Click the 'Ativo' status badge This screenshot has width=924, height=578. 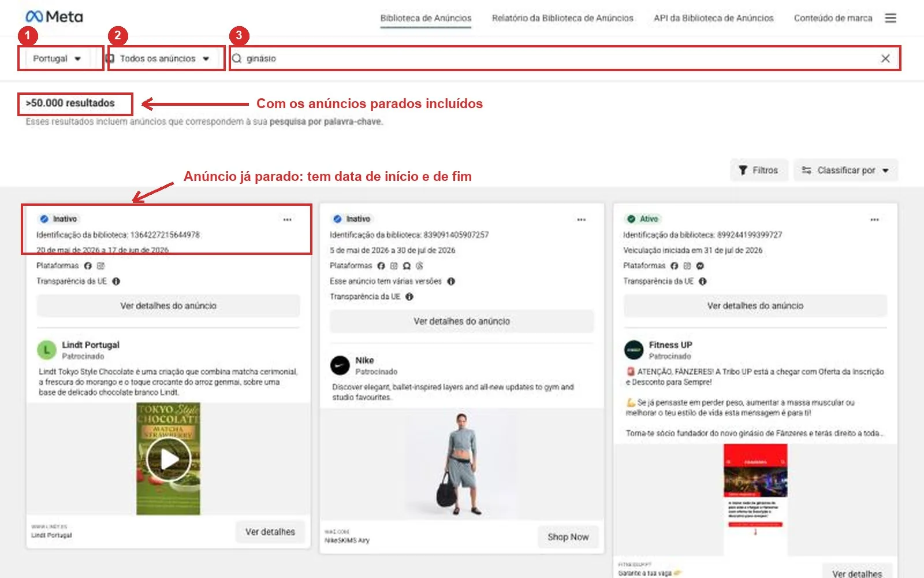pos(643,219)
